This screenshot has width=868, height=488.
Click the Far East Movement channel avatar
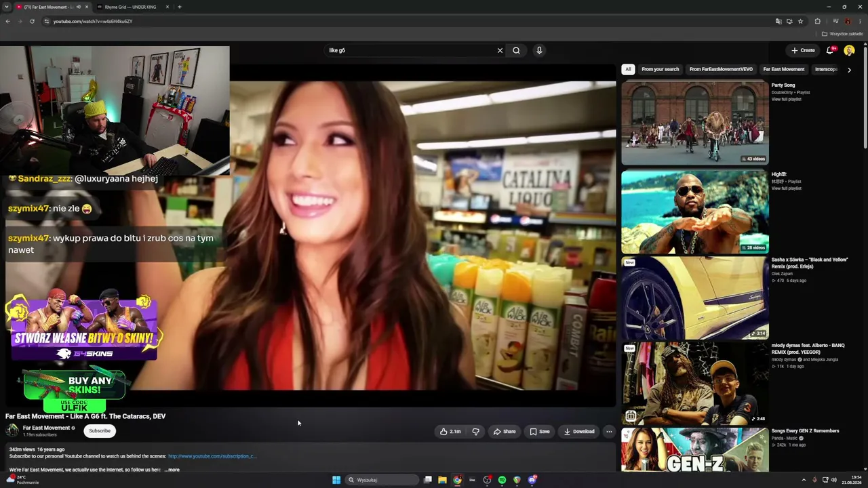12,430
